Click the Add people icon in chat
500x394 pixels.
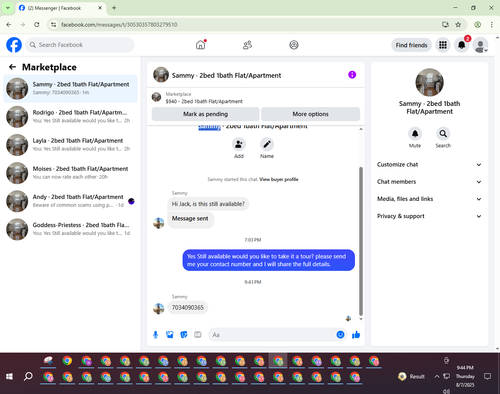[239, 144]
